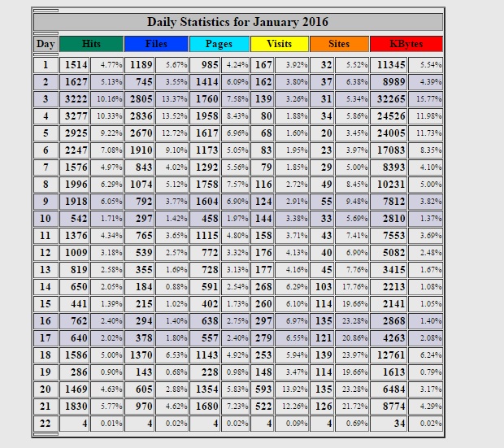The height and width of the screenshot is (448, 504).
Task: Click Files value 184 on day 14
Action: (140, 286)
